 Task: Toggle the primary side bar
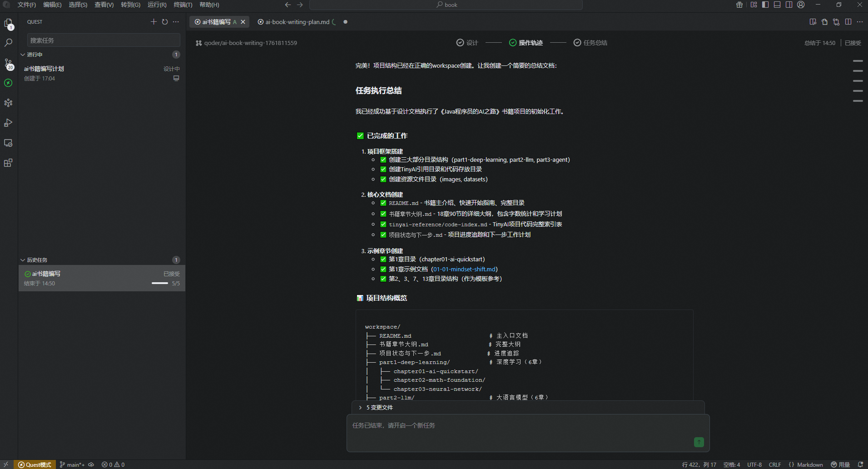pyautogui.click(x=766, y=5)
